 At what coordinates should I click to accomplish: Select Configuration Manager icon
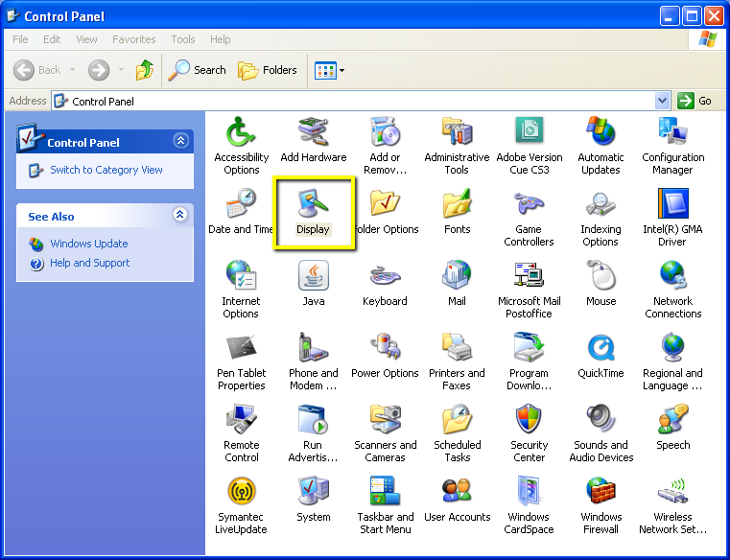click(x=672, y=131)
